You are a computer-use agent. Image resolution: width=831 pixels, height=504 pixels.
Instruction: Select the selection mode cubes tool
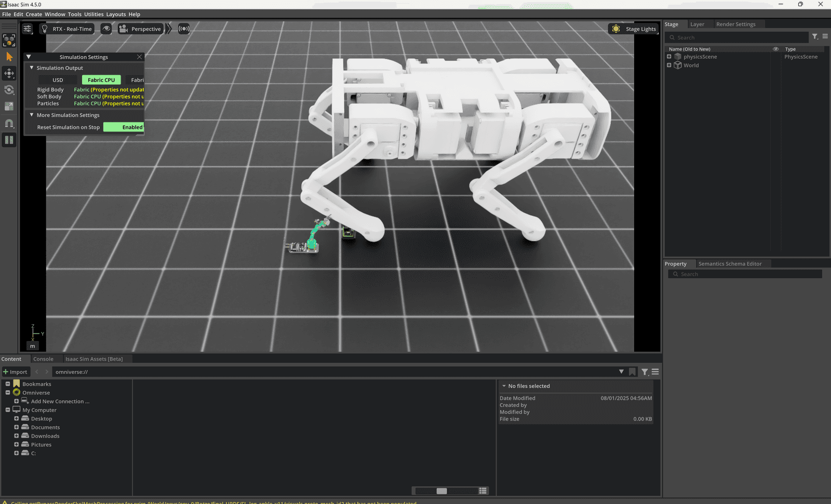[x=9, y=40]
